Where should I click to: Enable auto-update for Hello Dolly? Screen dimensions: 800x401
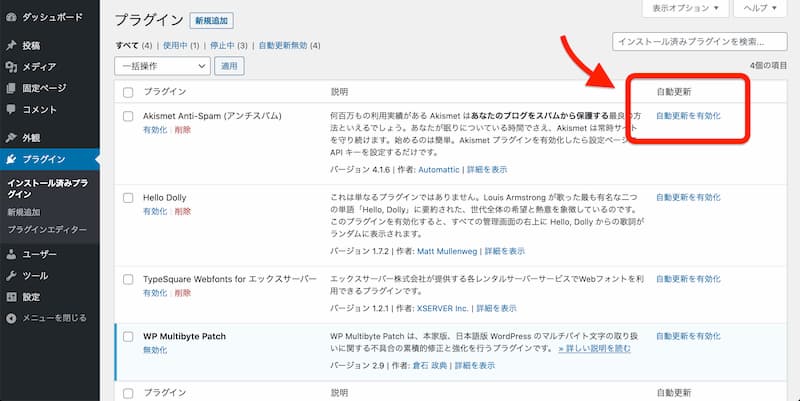pos(688,197)
